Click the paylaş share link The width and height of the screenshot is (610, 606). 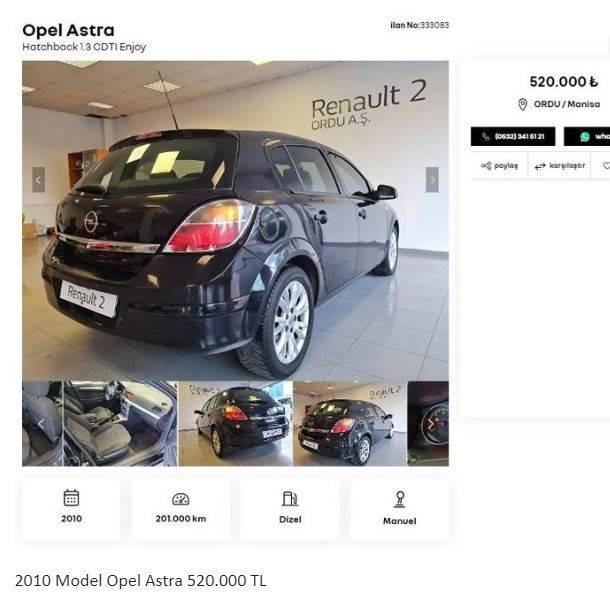coord(500,166)
